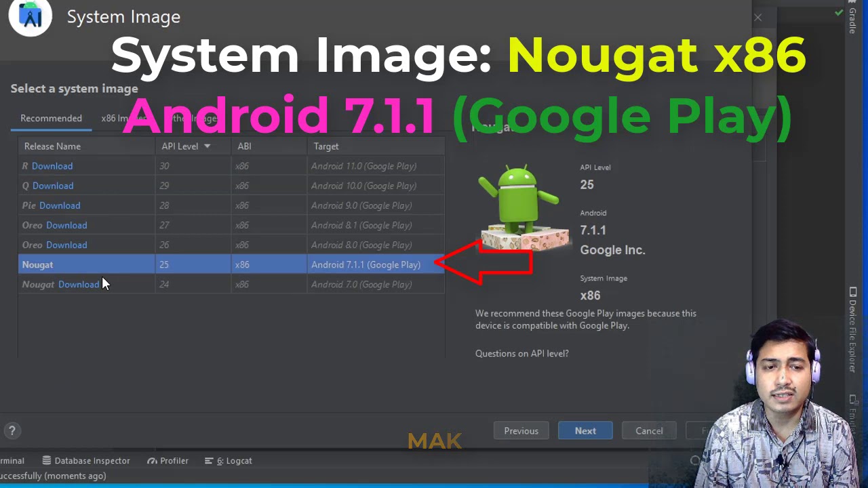Download the Oreo API 27 image
This screenshot has width=868, height=488.
click(66, 225)
